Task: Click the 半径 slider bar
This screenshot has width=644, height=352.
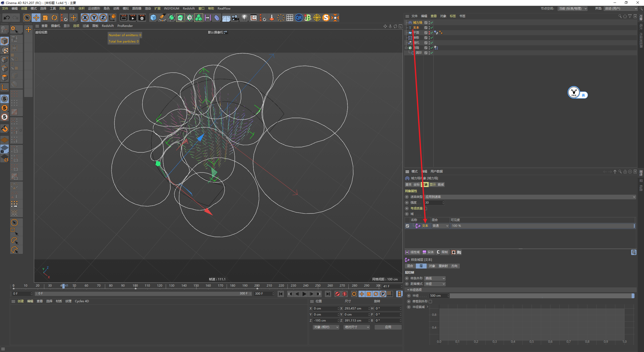Action: click(541, 296)
